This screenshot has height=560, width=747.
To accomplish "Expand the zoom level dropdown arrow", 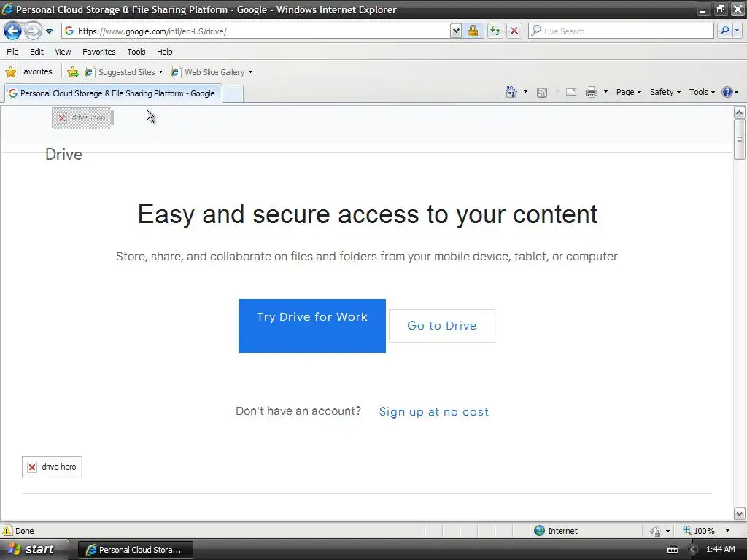I will [727, 531].
